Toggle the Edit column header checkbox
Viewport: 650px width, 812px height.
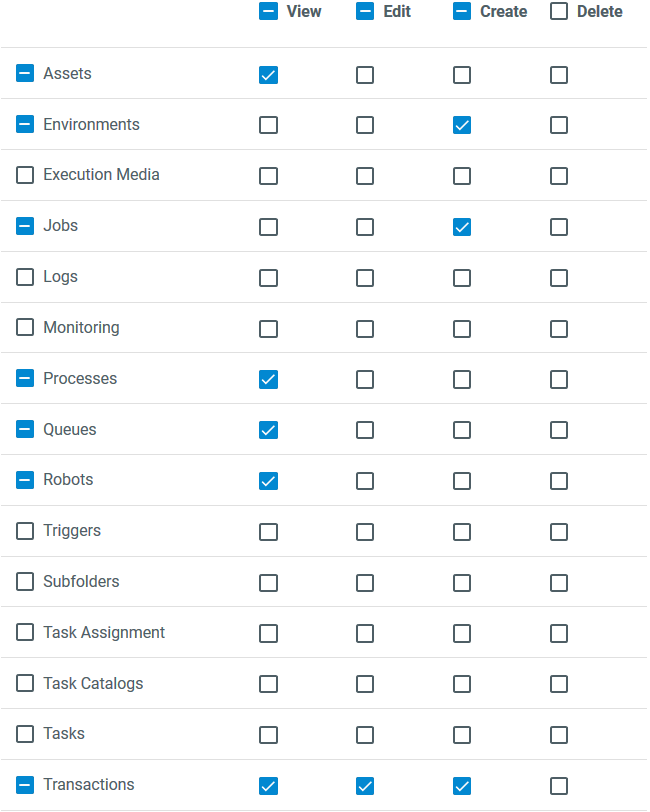point(365,12)
